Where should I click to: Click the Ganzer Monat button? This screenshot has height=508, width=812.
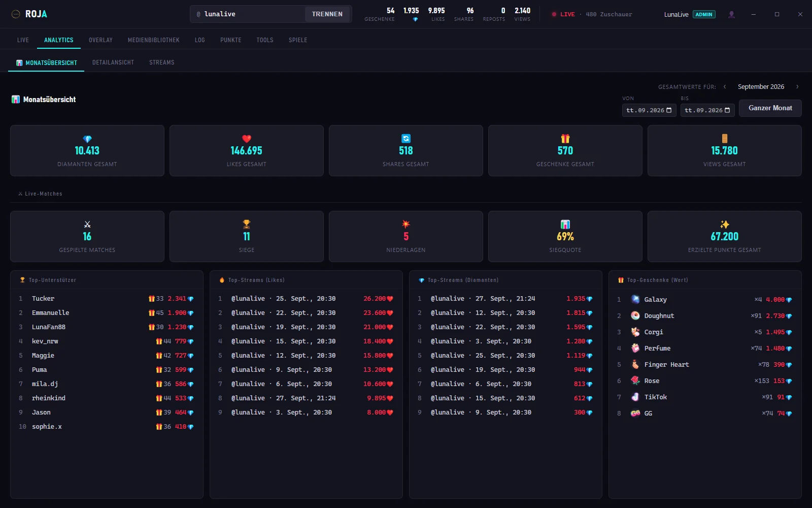770,108
